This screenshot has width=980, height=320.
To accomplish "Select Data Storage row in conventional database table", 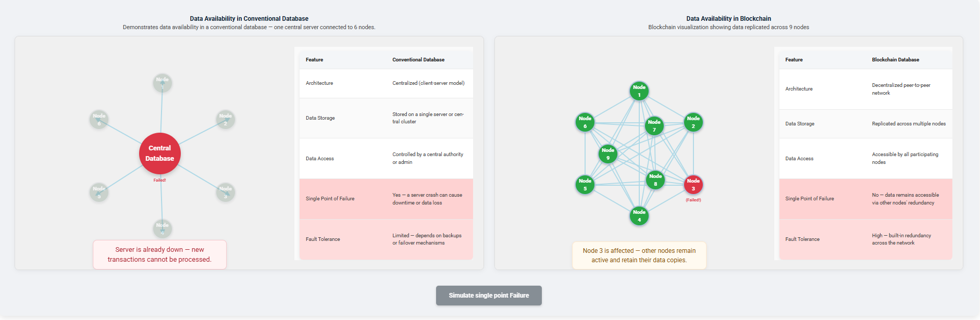I will click(386, 118).
